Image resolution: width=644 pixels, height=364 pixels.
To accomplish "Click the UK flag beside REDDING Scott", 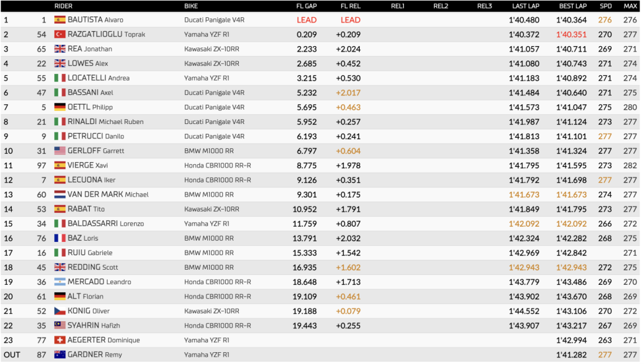I will click(60, 268).
